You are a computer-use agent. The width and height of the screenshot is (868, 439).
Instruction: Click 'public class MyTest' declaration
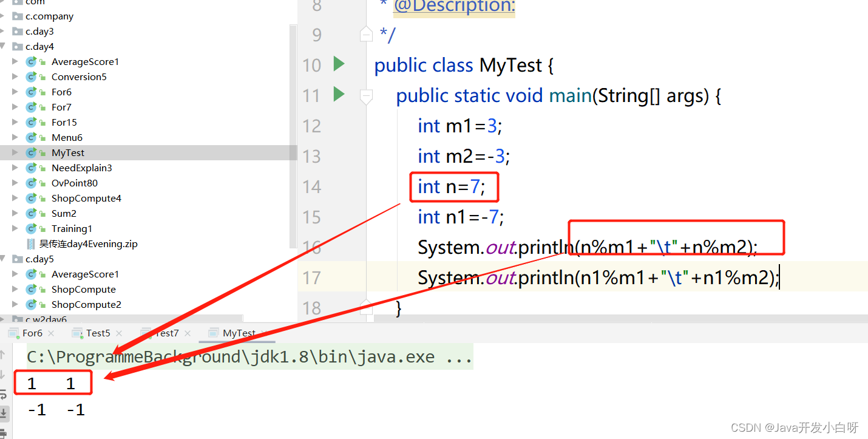[x=464, y=65]
